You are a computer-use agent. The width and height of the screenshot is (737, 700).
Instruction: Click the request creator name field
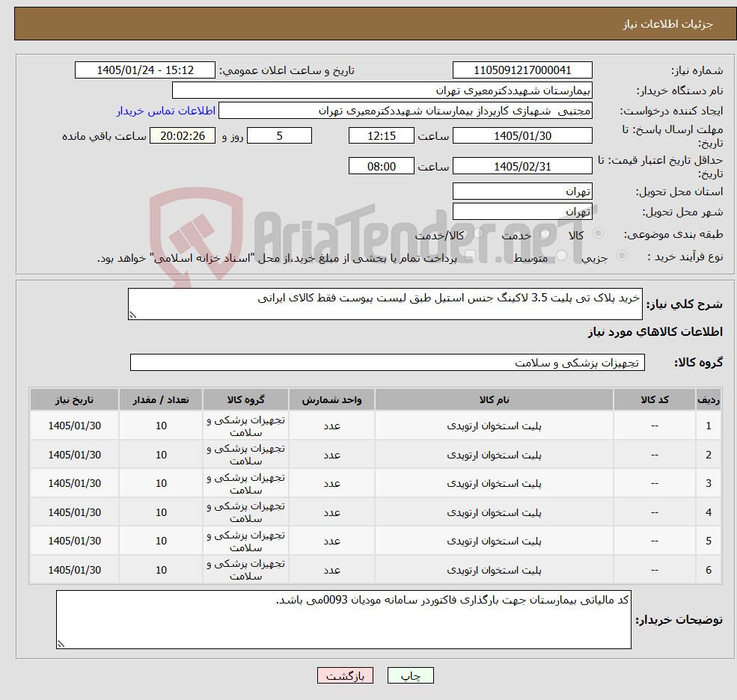point(405,111)
